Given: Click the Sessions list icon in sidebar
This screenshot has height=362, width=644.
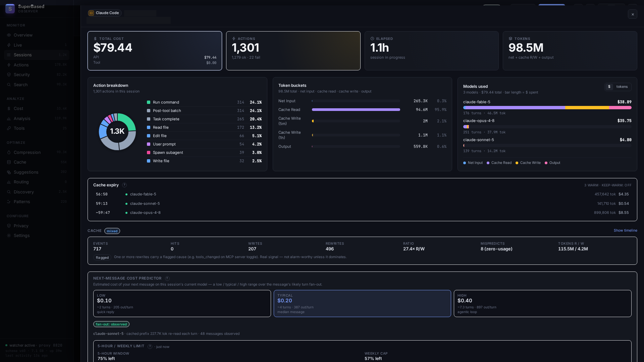Looking at the screenshot, I should (9, 55).
